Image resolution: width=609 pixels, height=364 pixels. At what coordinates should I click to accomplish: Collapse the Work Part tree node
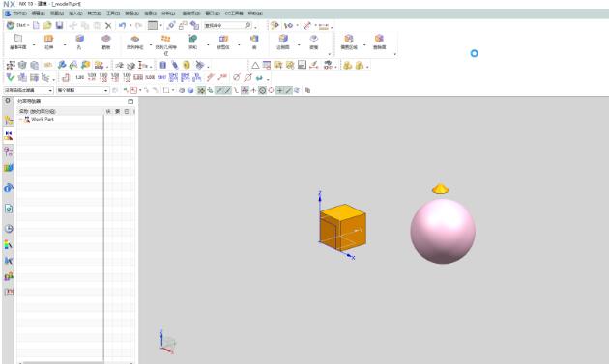tap(21, 119)
